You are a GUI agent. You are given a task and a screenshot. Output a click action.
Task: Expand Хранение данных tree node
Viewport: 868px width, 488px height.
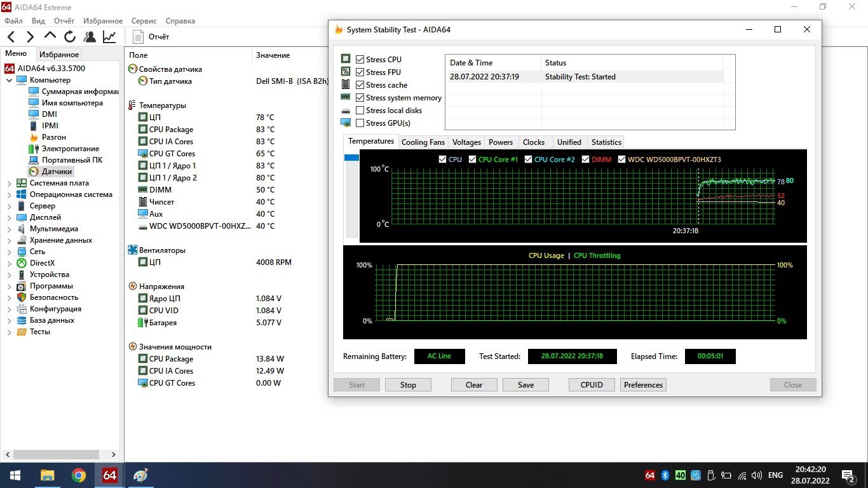(9, 240)
